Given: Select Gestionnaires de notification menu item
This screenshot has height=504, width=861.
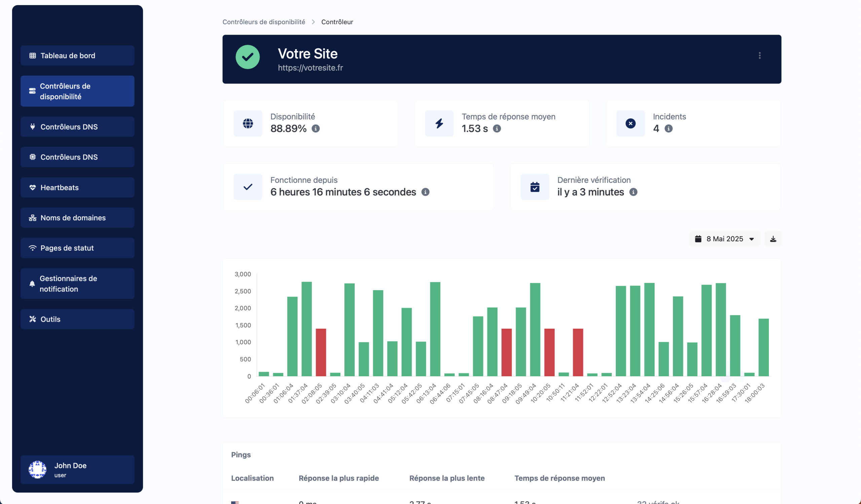Looking at the screenshot, I should pyautogui.click(x=77, y=284).
